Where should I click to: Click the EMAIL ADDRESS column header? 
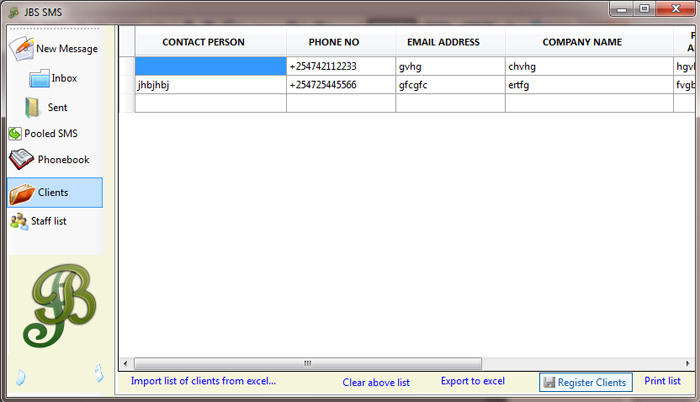pyautogui.click(x=450, y=42)
